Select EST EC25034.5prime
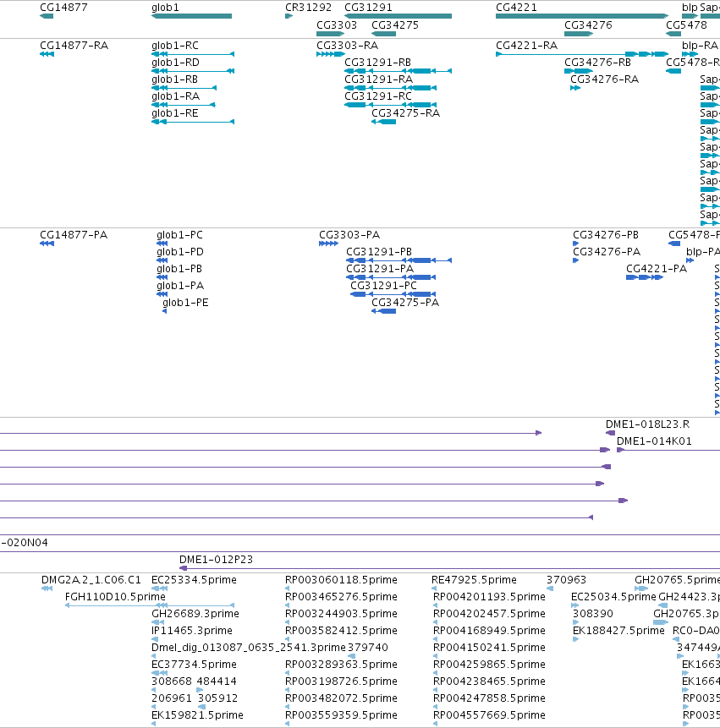The image size is (720, 728). (x=613, y=597)
